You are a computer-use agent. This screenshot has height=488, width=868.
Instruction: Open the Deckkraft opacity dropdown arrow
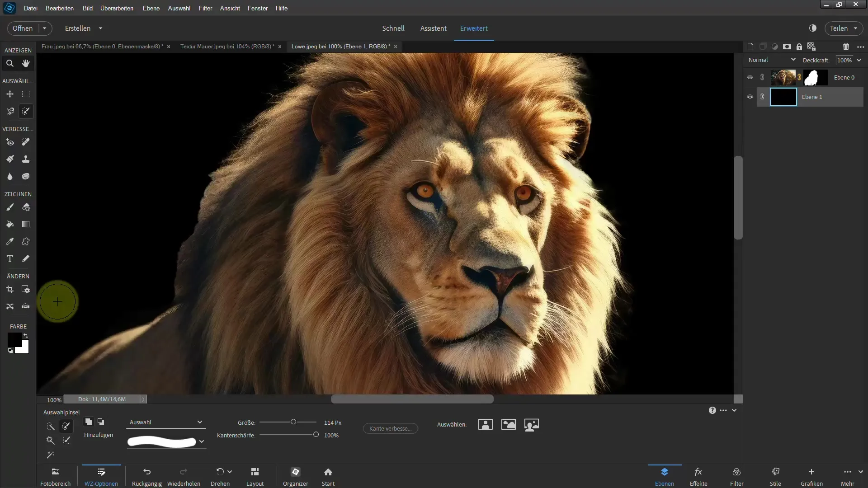point(859,60)
